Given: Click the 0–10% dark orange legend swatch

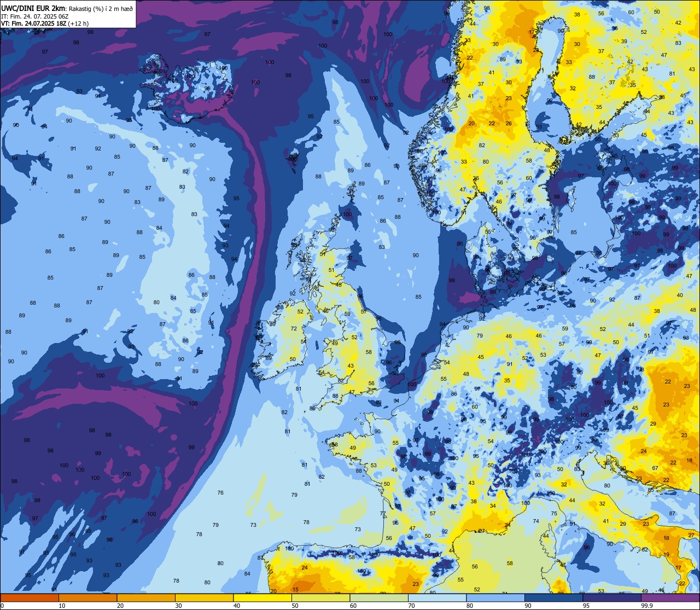Looking at the screenshot, I should pyautogui.click(x=30, y=597).
